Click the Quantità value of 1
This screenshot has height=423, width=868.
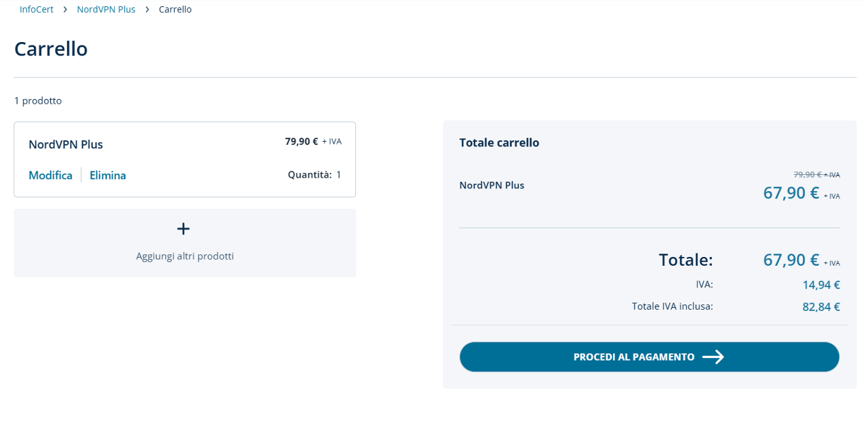click(x=338, y=175)
